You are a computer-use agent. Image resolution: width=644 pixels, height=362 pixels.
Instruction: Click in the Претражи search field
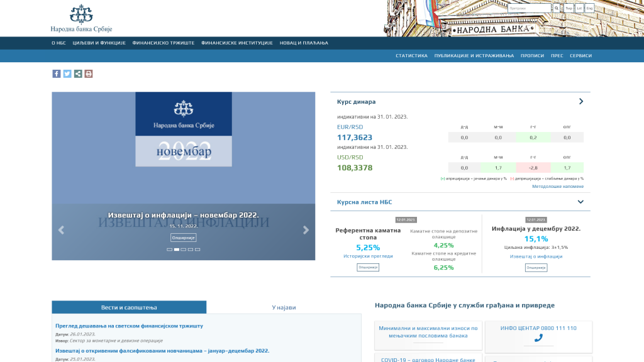coord(530,8)
